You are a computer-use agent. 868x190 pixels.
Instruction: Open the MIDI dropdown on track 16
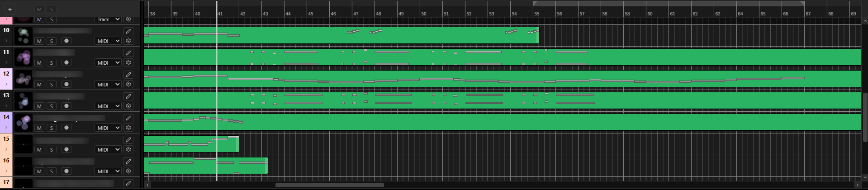[108, 171]
